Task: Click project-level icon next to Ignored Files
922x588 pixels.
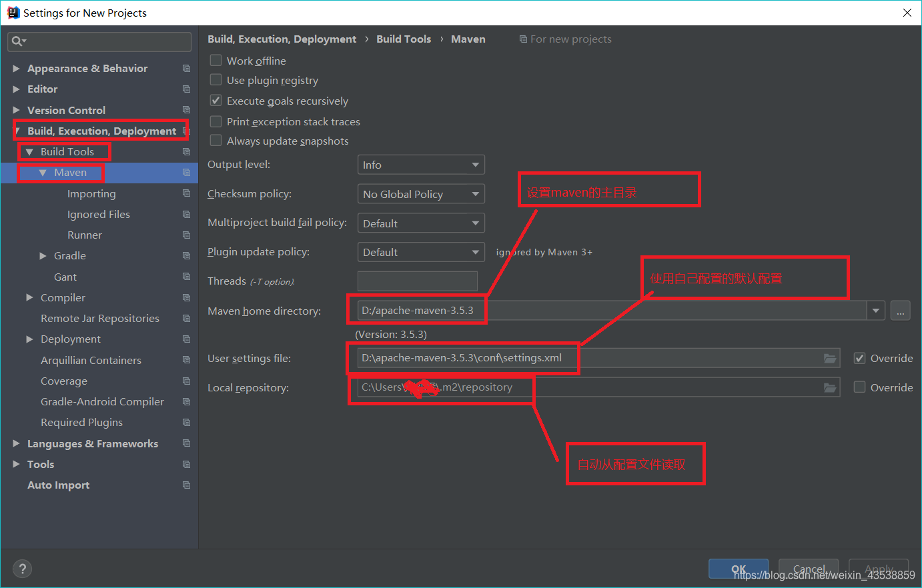Action: pos(186,215)
